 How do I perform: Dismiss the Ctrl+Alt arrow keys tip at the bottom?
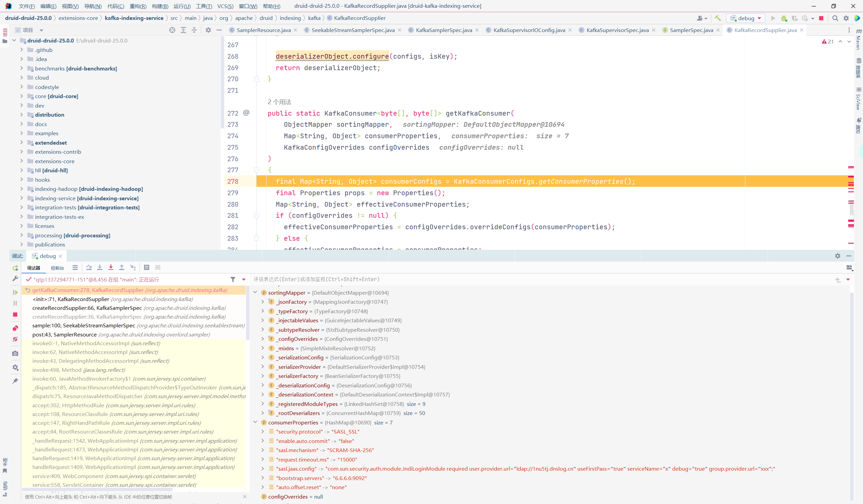point(244,497)
